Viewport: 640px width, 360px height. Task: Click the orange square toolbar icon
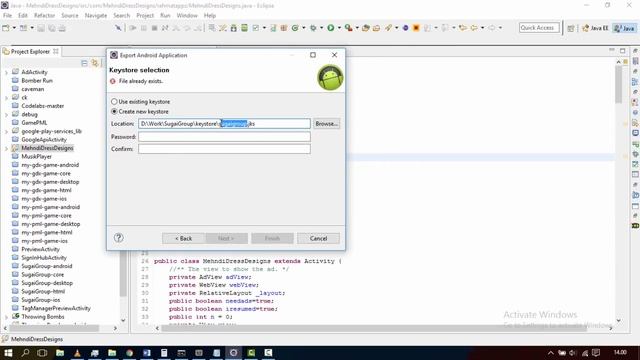click(416, 28)
